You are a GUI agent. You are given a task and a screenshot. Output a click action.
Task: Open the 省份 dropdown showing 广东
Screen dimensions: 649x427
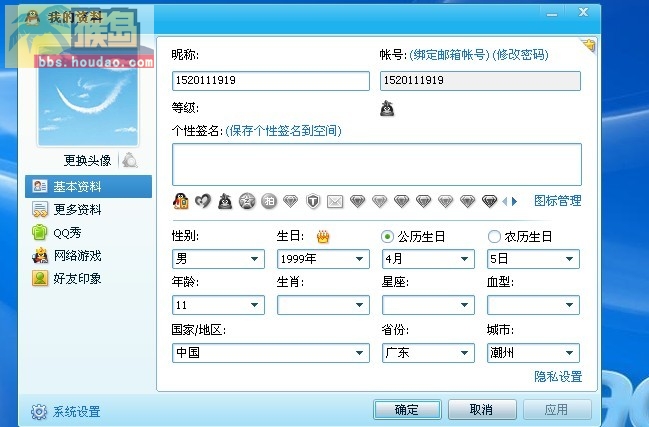pyautogui.click(x=428, y=353)
